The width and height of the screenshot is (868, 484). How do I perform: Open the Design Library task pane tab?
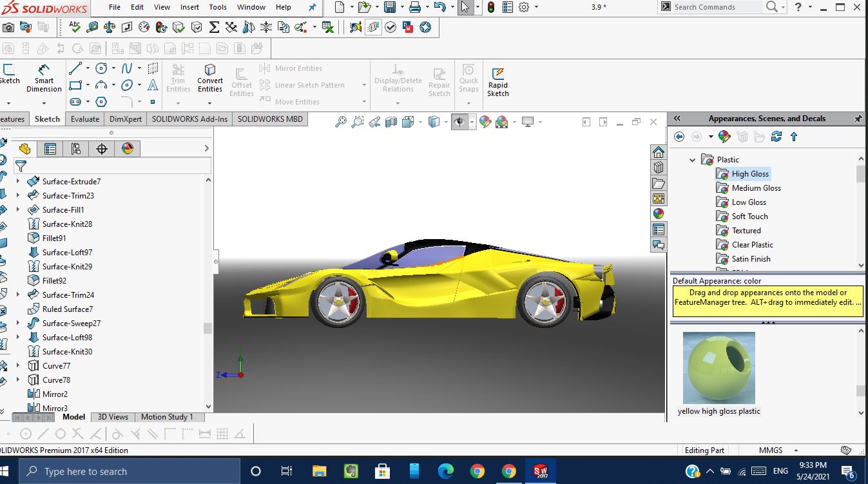(x=658, y=168)
